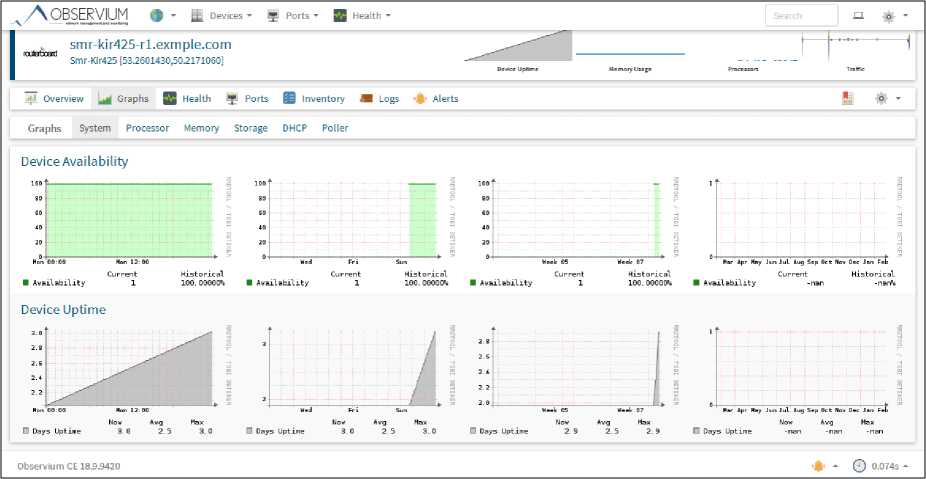The image size is (926, 479).
Task: Click the red device notes icon
Action: [x=847, y=98]
